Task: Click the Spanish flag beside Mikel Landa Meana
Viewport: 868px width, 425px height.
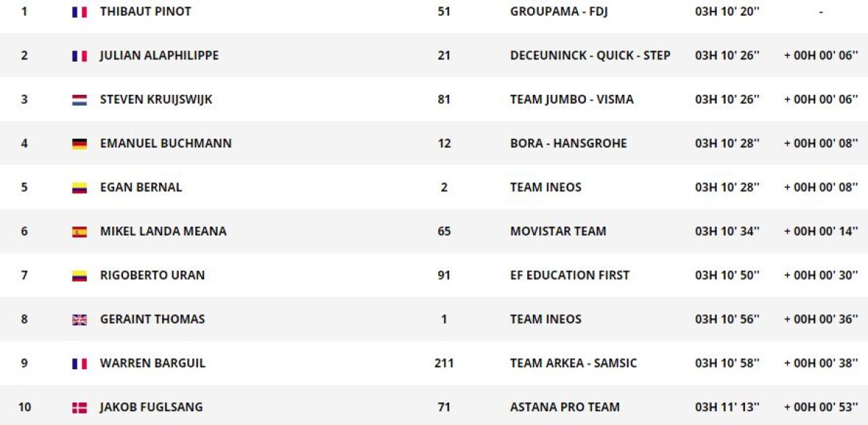Action: [80, 232]
